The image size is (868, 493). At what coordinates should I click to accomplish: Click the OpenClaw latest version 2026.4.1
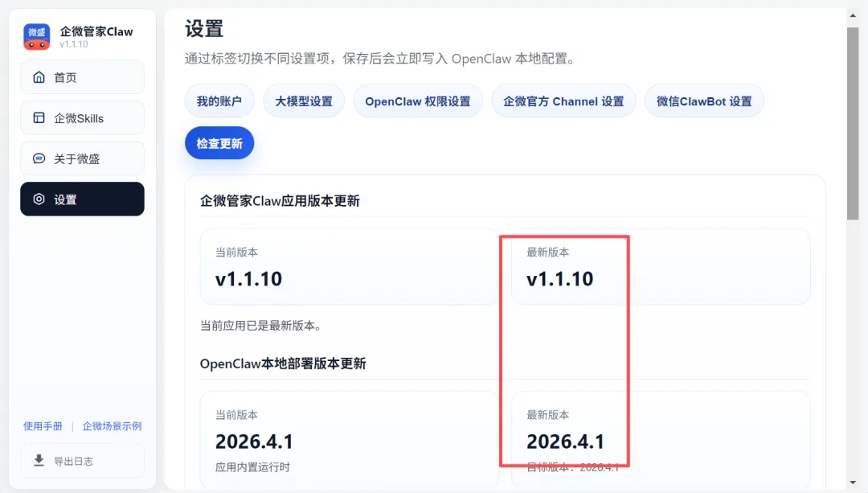(x=565, y=442)
